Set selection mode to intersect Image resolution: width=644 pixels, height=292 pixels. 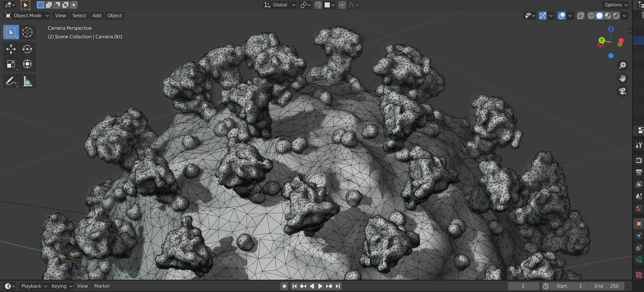tap(74, 5)
